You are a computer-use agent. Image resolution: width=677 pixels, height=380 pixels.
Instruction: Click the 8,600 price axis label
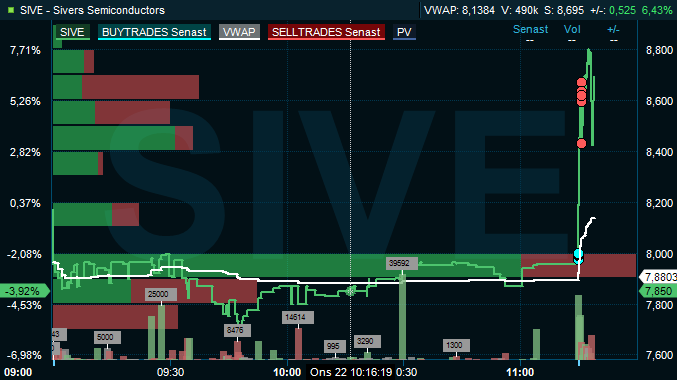(659, 101)
